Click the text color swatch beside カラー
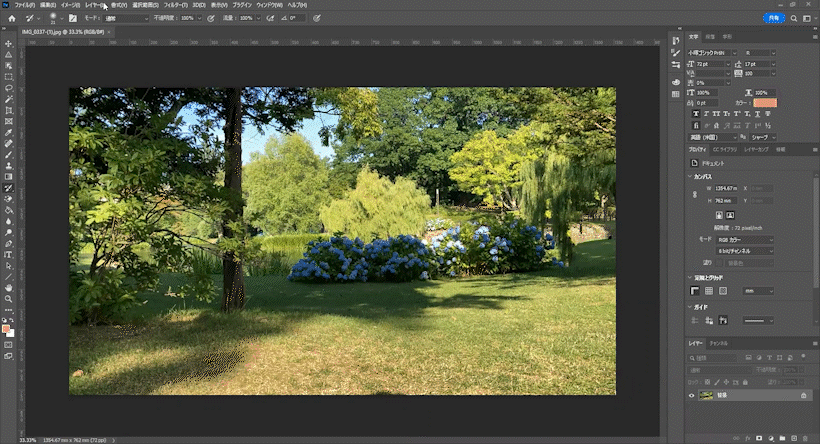Image resolution: width=820 pixels, height=445 pixels. point(765,102)
